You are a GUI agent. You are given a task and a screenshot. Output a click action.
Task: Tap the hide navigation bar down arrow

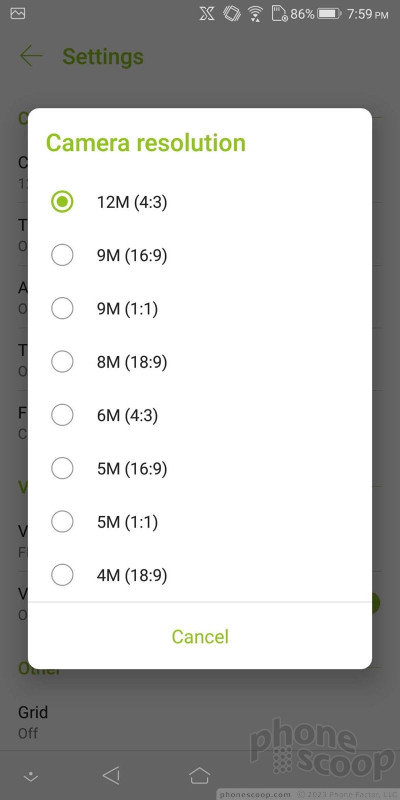tap(31, 777)
